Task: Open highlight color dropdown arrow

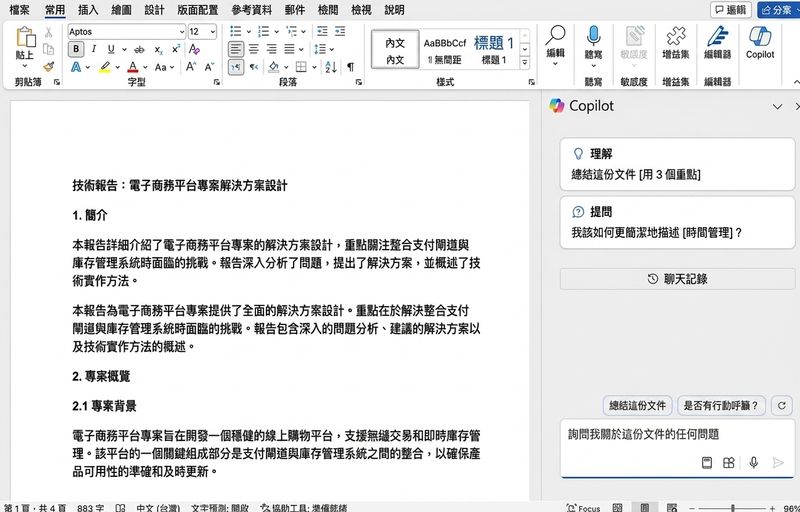Action: point(118,67)
